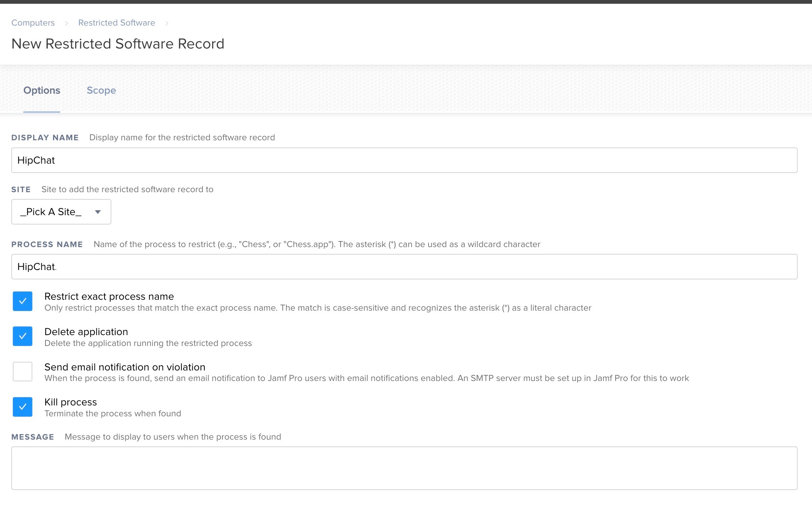The image size is (812, 522).
Task: Click the 'DISPLAY NAME' label
Action: (45, 138)
